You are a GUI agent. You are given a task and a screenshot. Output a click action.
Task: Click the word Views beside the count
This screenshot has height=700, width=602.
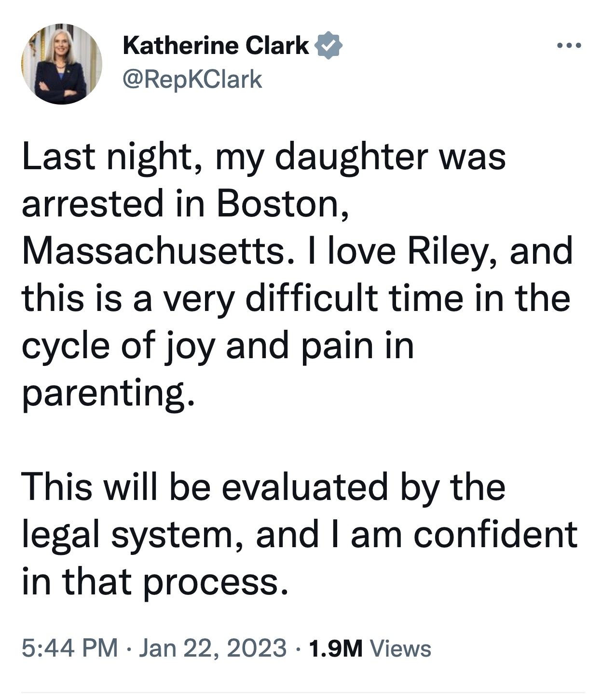tap(400, 648)
